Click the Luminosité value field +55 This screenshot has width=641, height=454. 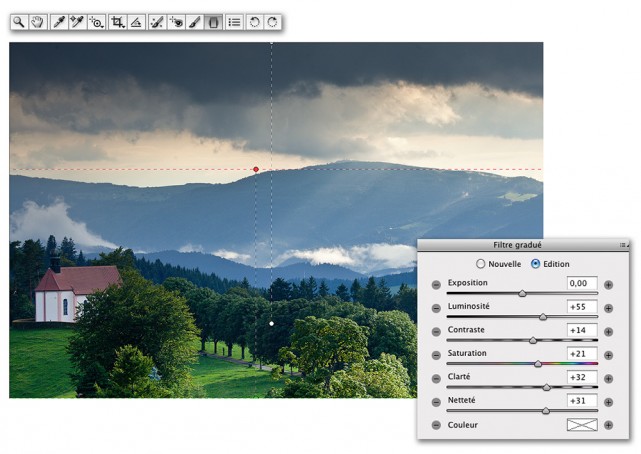(x=582, y=307)
